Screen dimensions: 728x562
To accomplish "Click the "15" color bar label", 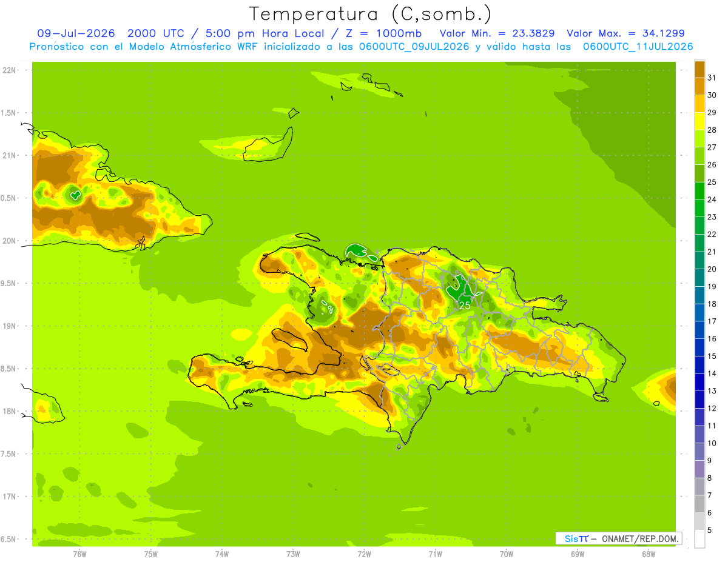I will point(712,356).
